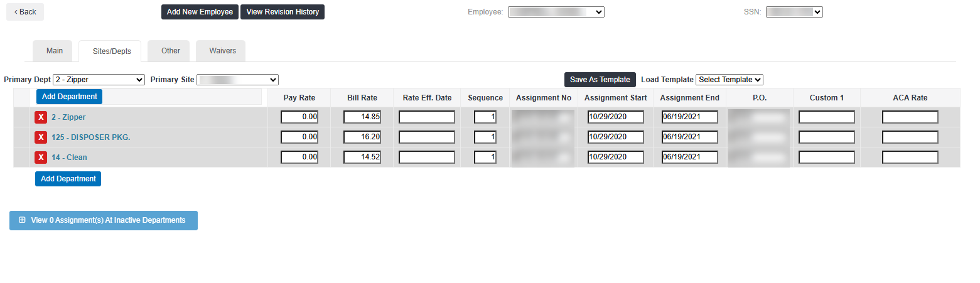
Task: Open the Waivers tab
Action: point(222,51)
